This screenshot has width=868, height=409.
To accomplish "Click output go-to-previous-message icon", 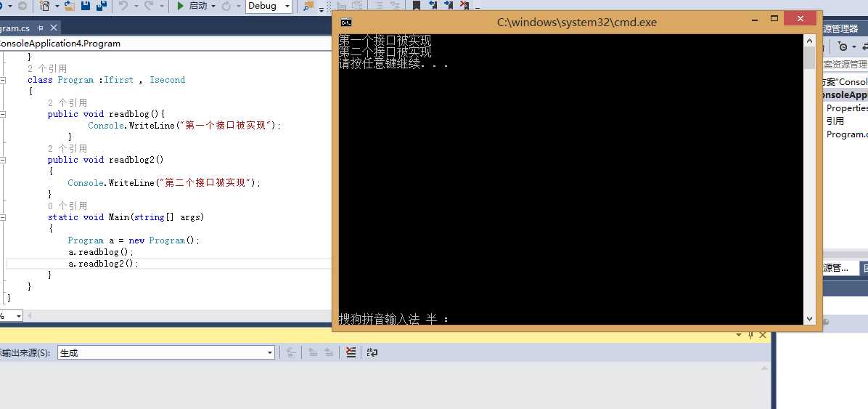I will [x=314, y=352].
